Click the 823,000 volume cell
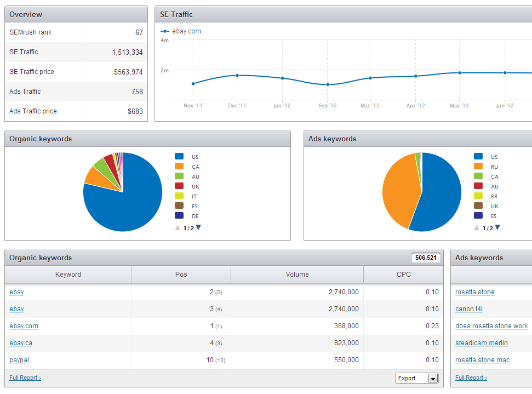The width and height of the screenshot is (532, 394). [x=346, y=342]
